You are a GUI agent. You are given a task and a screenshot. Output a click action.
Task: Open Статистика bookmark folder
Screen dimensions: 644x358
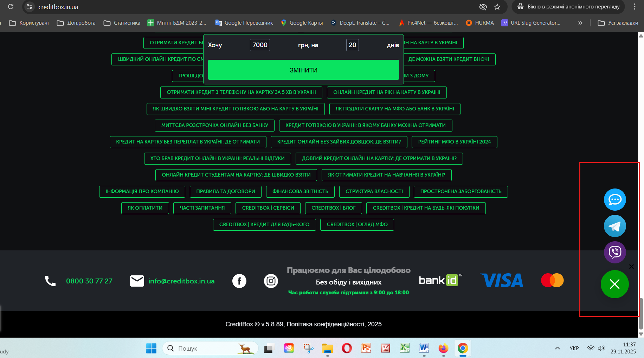[122, 23]
